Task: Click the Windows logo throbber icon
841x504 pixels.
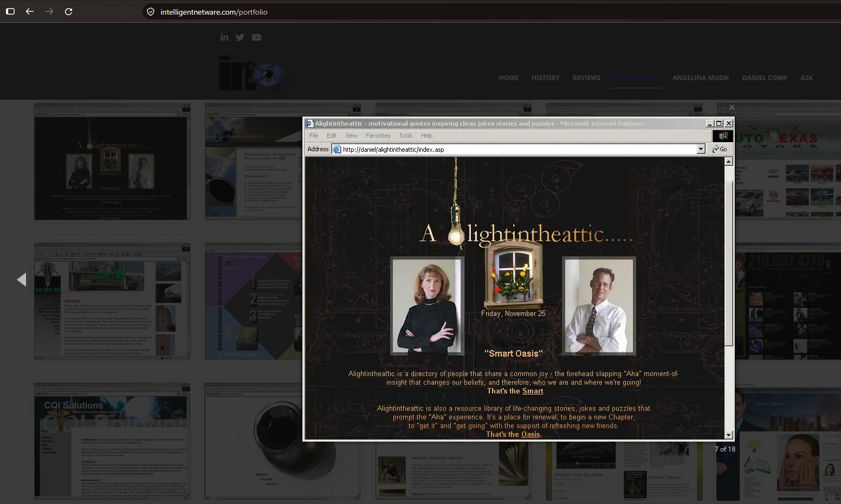Action: 722,136
